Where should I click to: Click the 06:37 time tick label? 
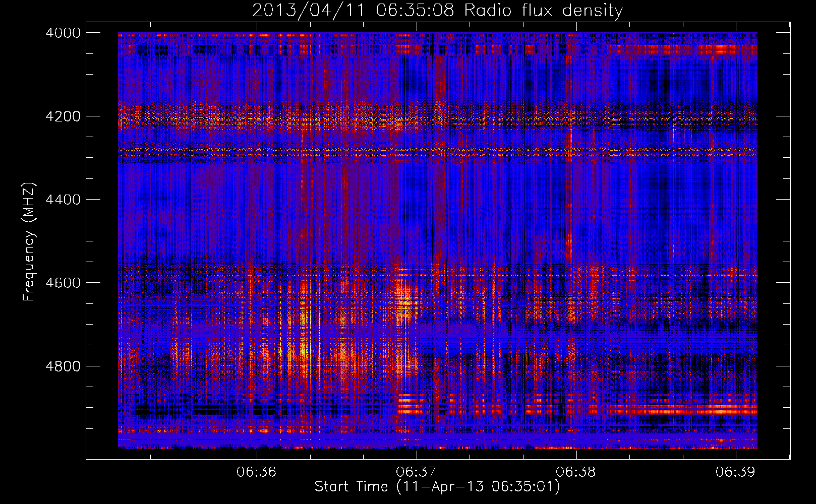click(416, 472)
